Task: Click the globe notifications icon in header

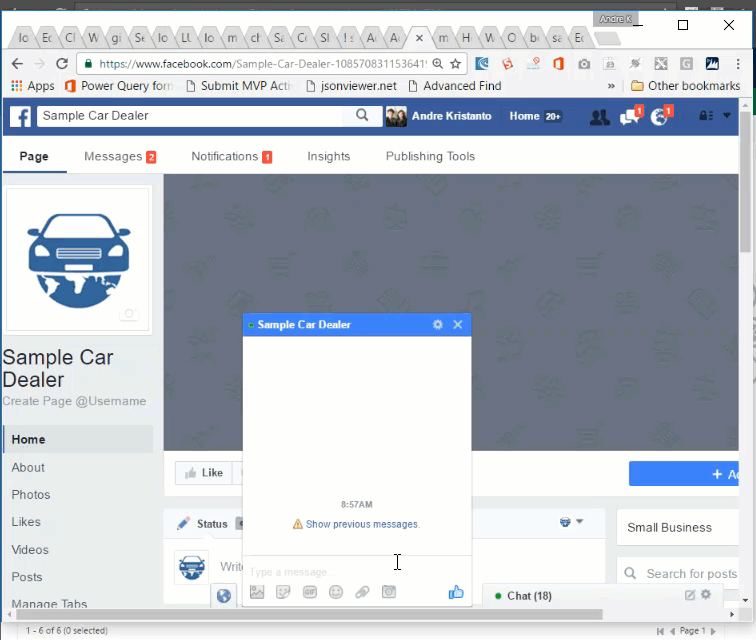Action: point(659,117)
